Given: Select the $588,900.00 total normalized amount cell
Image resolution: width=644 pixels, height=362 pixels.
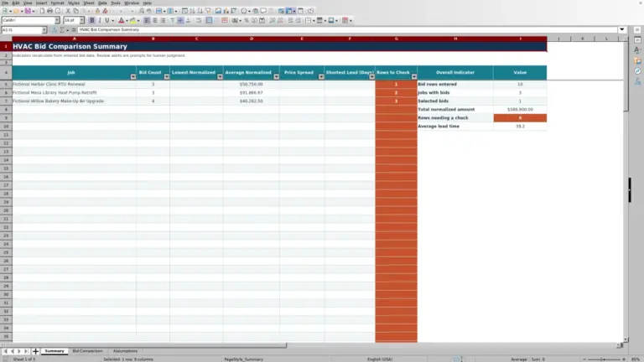Looking at the screenshot, I should (520, 110).
